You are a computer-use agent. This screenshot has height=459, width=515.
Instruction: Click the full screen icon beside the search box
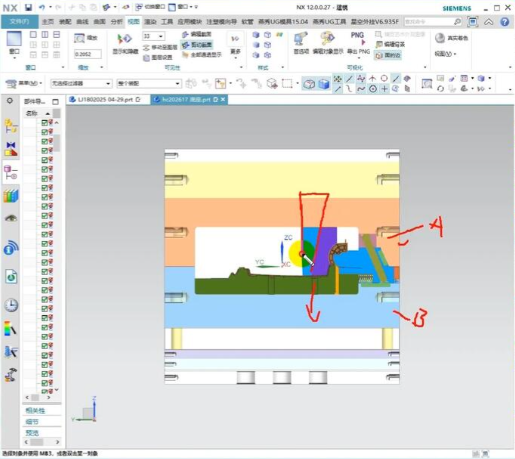[473, 22]
